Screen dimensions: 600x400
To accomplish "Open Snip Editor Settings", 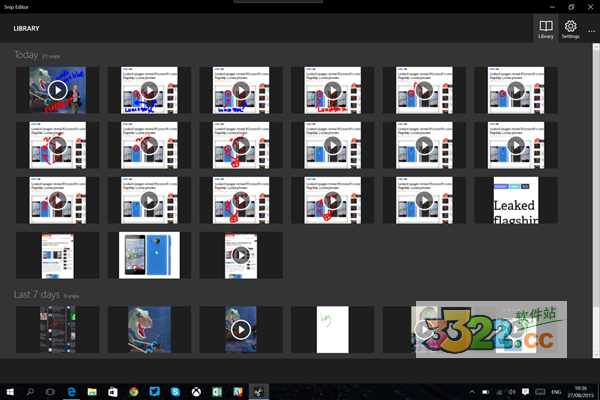I will [570, 29].
